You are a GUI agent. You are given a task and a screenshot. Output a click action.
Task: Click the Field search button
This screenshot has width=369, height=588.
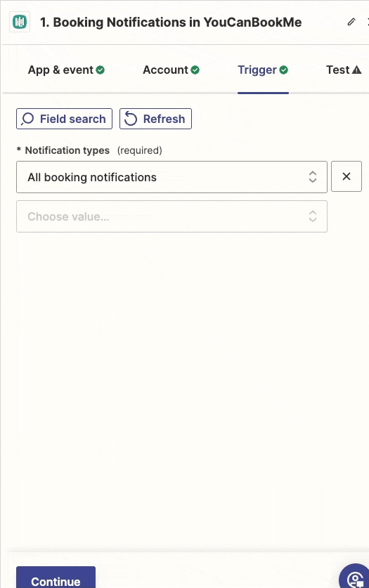(x=64, y=119)
